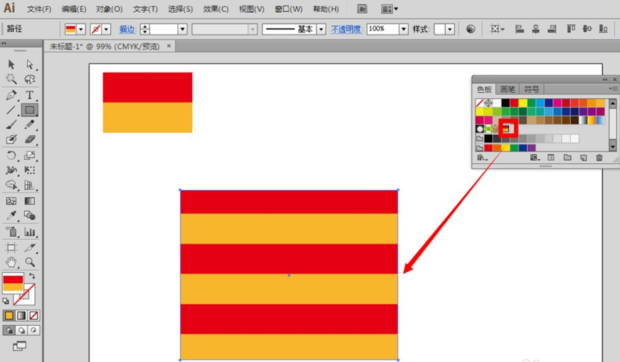The height and width of the screenshot is (362, 620).
Task: Open opacity 100% dropdown
Action: click(x=403, y=29)
